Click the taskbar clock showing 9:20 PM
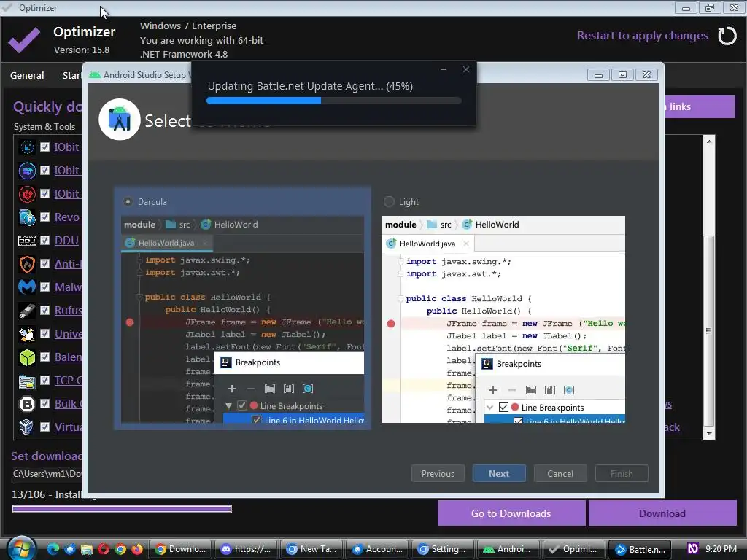 [721, 548]
